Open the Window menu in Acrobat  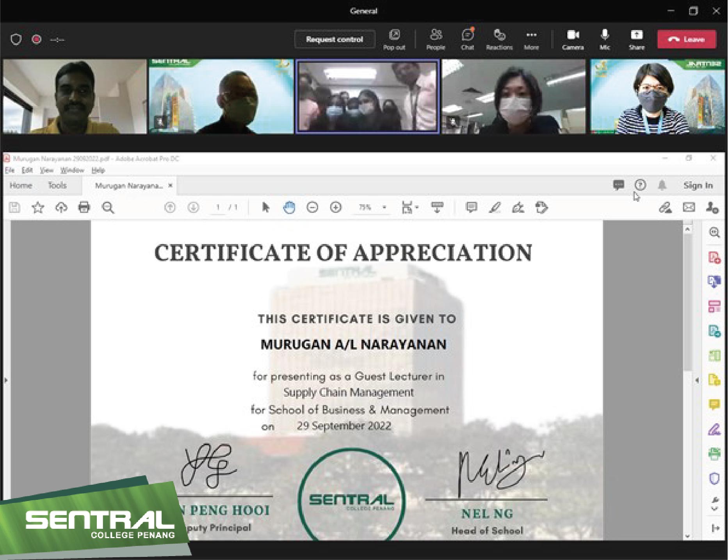click(x=72, y=170)
